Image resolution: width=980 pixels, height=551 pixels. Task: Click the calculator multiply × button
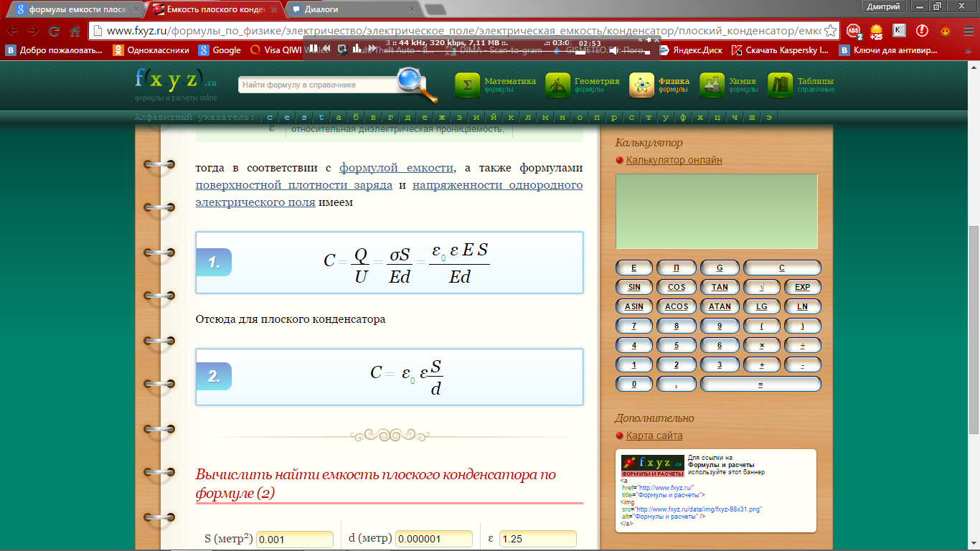pyautogui.click(x=762, y=345)
